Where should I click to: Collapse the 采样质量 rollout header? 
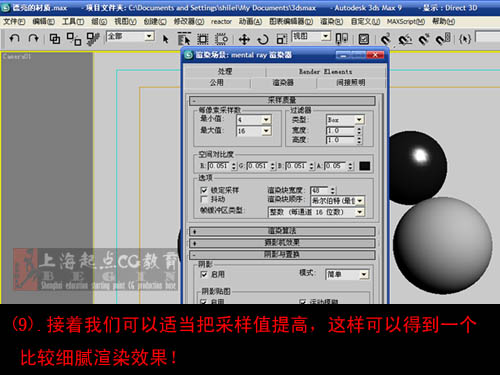[x=282, y=100]
